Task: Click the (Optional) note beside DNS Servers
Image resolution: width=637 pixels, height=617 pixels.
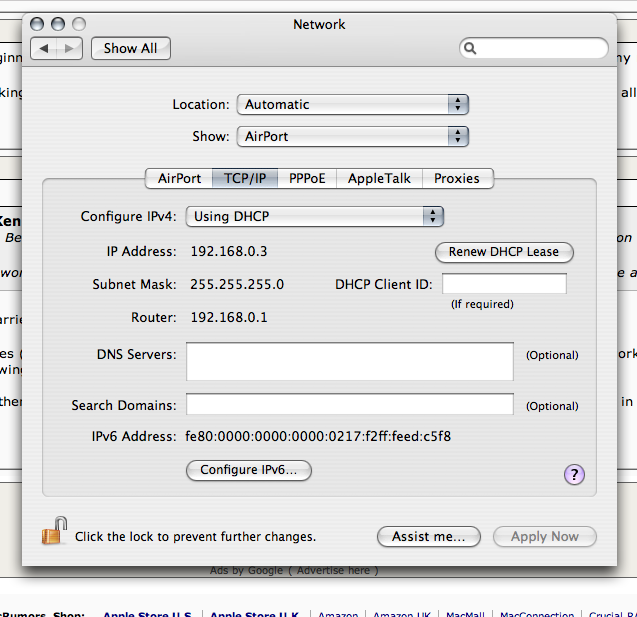Action: tap(552, 355)
